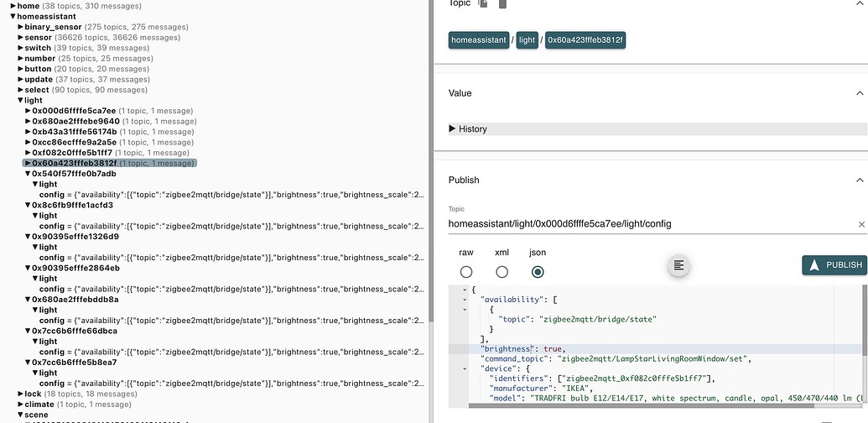Collapse the light topic node under homeassistant
The width and height of the screenshot is (868, 423).
coord(20,101)
